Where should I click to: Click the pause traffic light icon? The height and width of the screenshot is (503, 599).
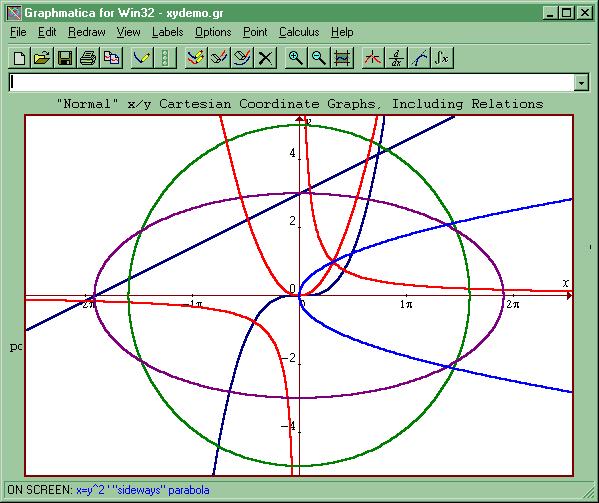(165, 58)
